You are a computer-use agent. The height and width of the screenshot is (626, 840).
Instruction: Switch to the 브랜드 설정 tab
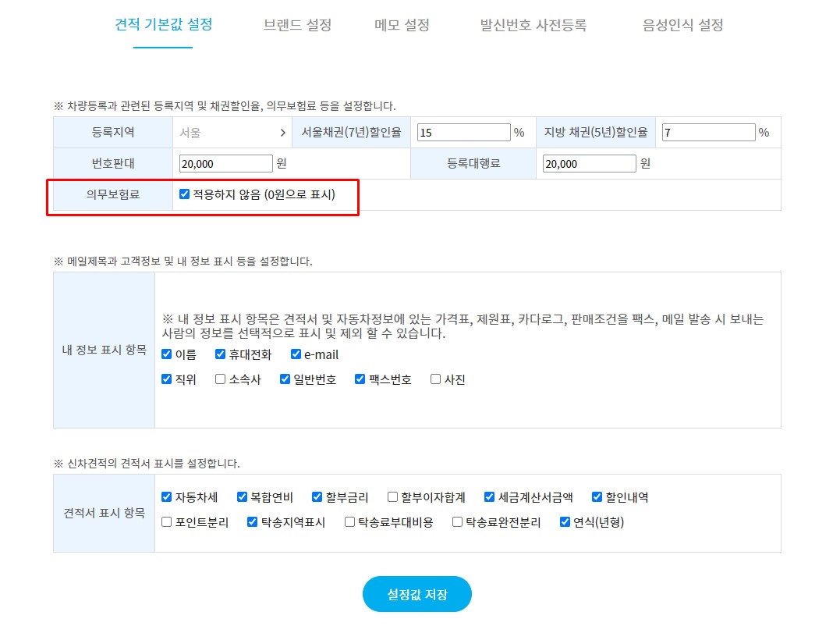coord(297,25)
